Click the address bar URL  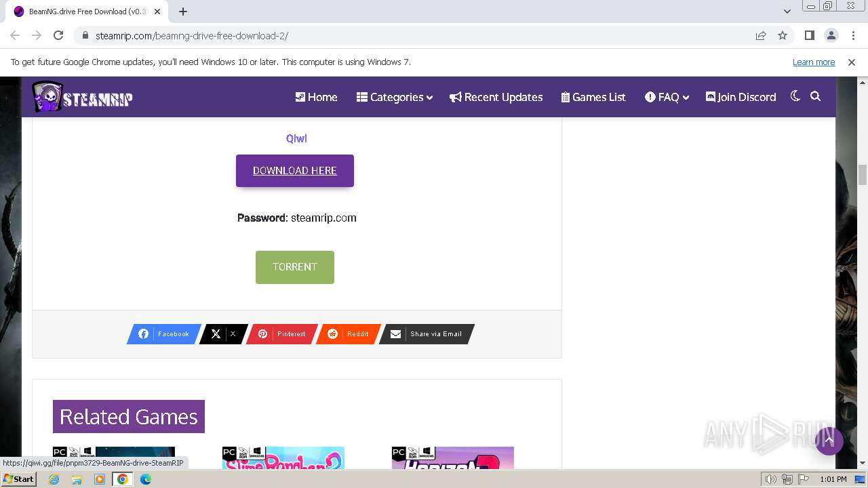tap(192, 36)
